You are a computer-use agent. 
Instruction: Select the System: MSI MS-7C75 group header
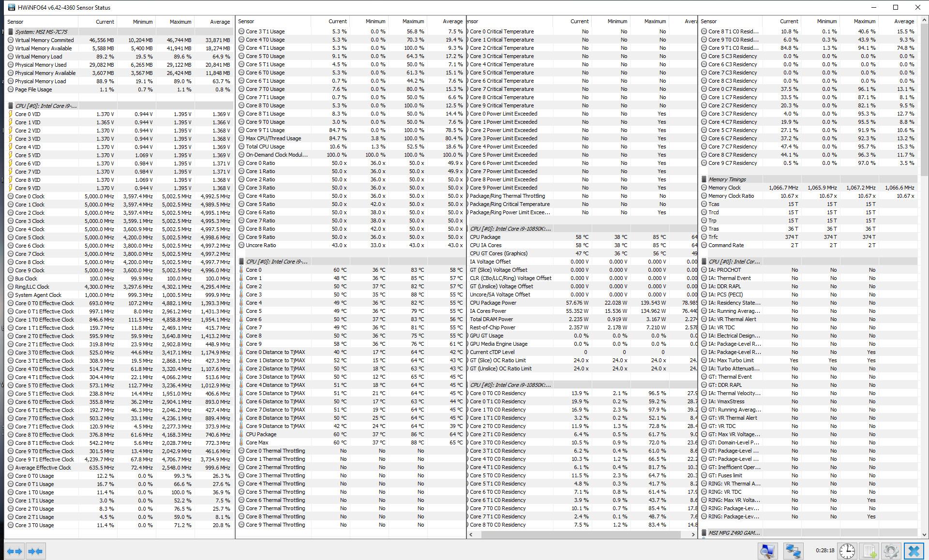tap(120, 31)
